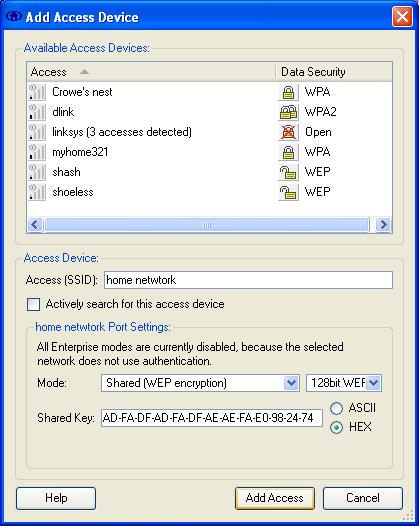
Task: Open the 128bit WEP key length dropdown
Action: [x=344, y=383]
